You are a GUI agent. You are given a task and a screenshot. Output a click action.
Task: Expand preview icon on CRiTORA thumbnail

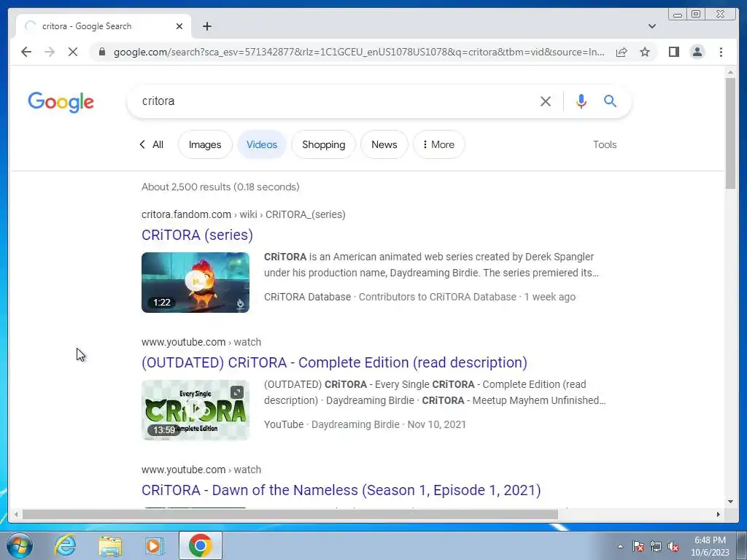click(x=237, y=392)
